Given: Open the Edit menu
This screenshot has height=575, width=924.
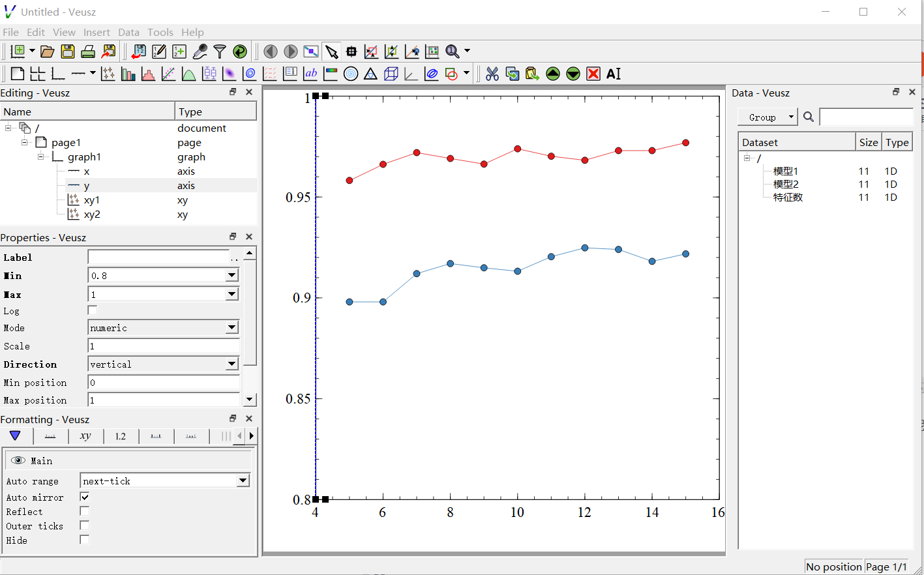Looking at the screenshot, I should (x=36, y=32).
